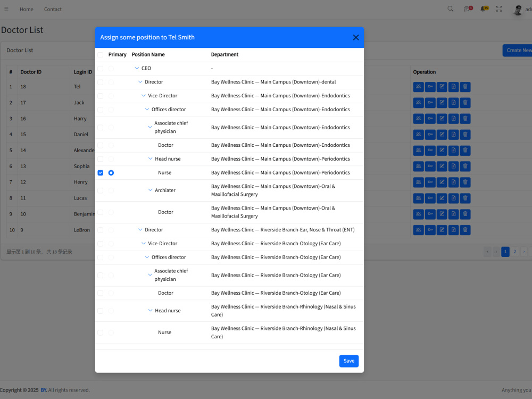The image size is (532, 399).
Task: Click the Save button in the dialog
Action: (349, 361)
